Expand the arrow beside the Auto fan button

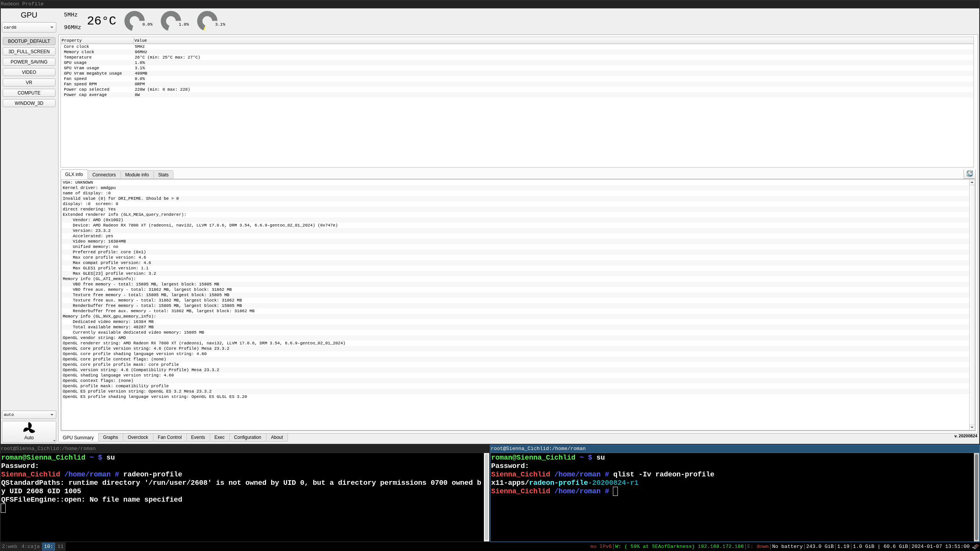click(x=54, y=440)
